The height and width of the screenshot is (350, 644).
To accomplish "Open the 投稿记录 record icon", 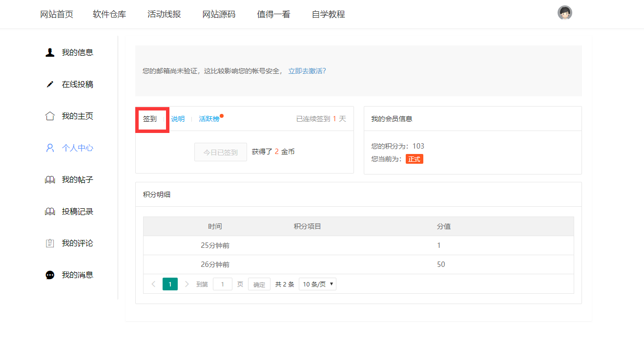I will click(x=49, y=211).
